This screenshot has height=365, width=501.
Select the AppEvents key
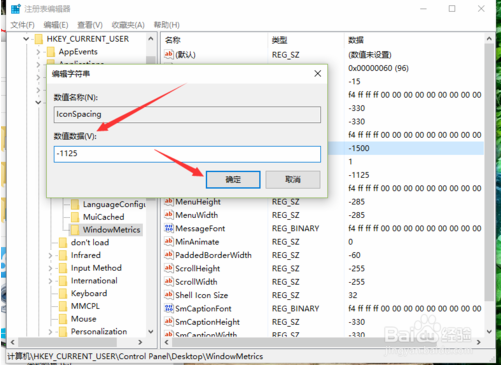click(78, 52)
